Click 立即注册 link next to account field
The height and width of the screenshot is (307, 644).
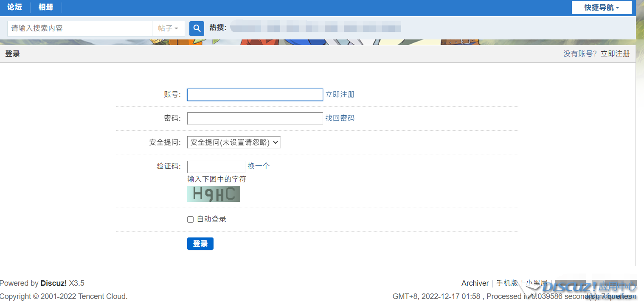pos(340,95)
